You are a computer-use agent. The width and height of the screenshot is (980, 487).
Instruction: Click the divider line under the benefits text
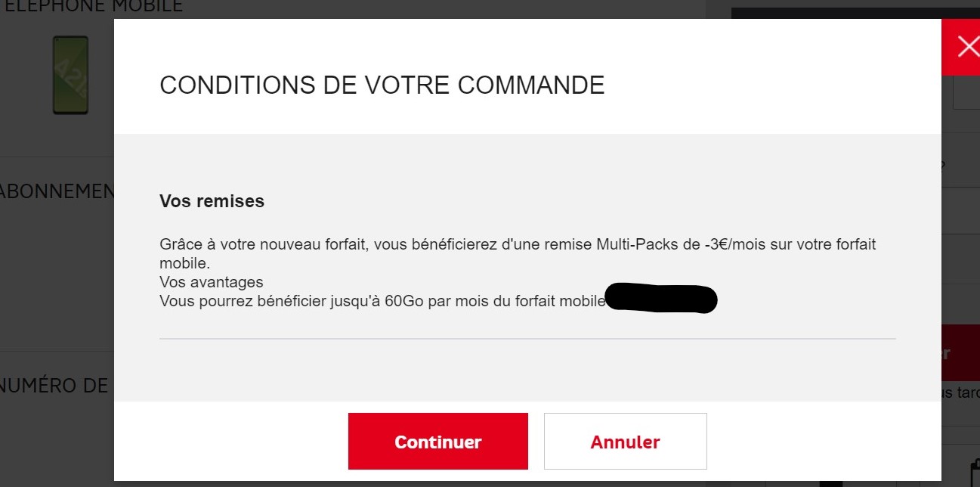[527, 339]
